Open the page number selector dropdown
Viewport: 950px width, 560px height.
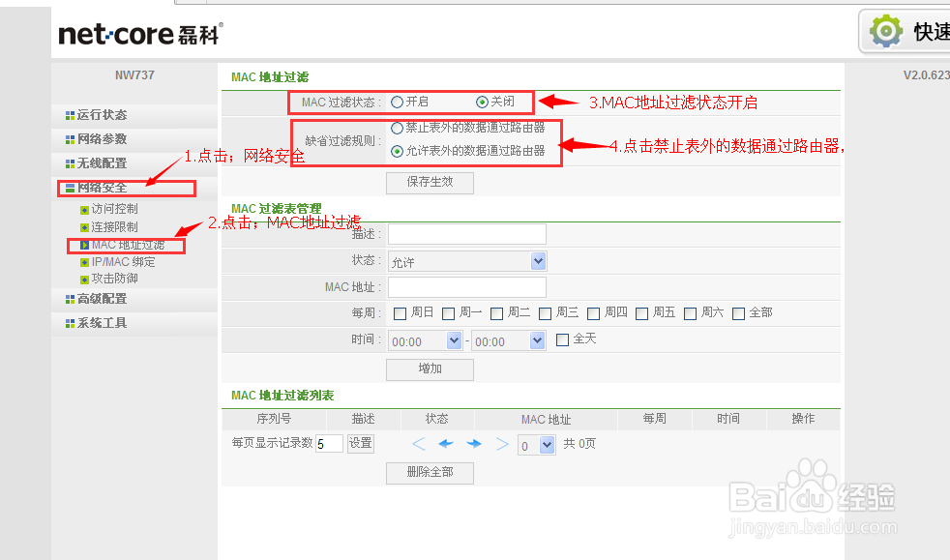[x=536, y=443]
